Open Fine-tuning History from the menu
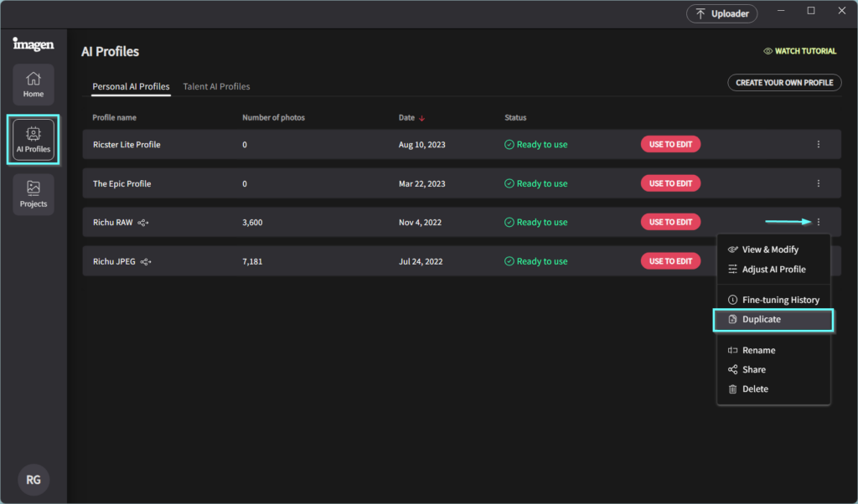Viewport: 858px width, 504px height. (780, 300)
